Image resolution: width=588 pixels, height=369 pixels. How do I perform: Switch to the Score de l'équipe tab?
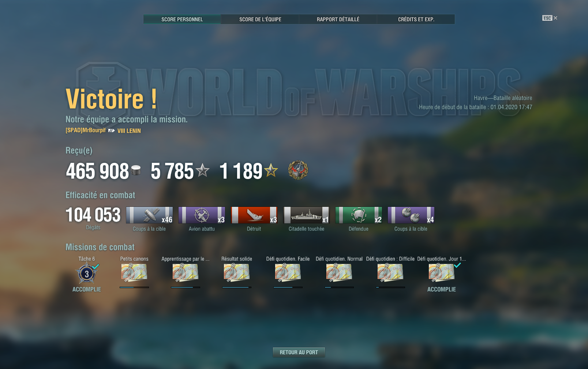click(260, 19)
